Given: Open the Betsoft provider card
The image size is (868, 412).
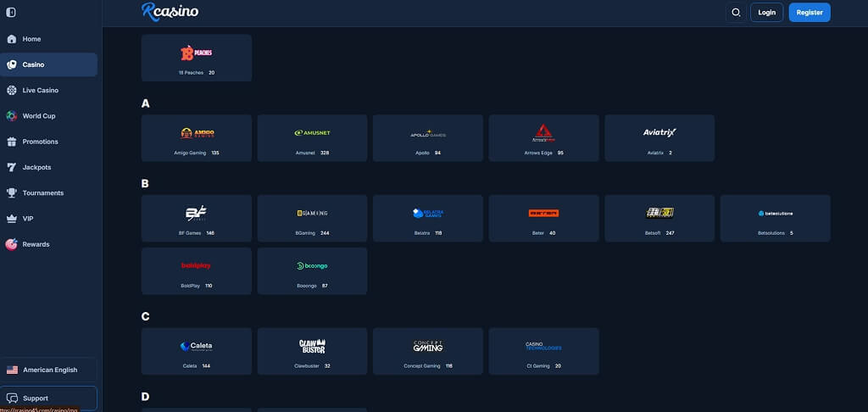Looking at the screenshot, I should click(659, 218).
